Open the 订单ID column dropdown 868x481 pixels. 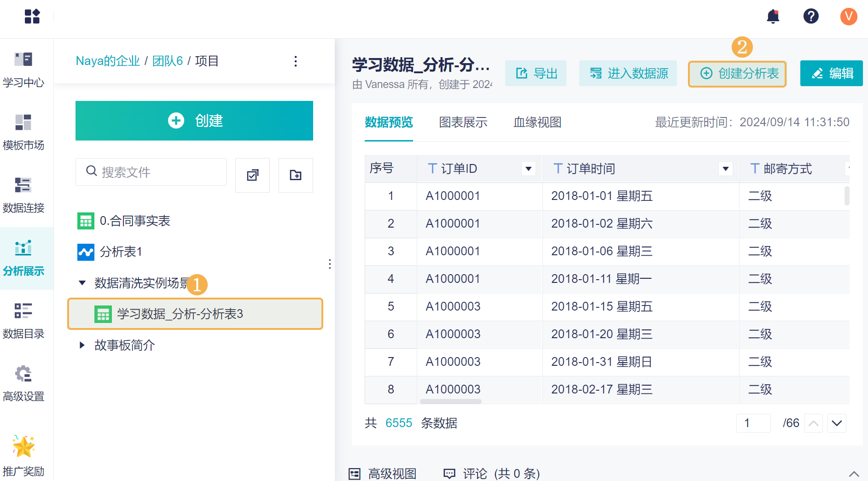(x=529, y=169)
